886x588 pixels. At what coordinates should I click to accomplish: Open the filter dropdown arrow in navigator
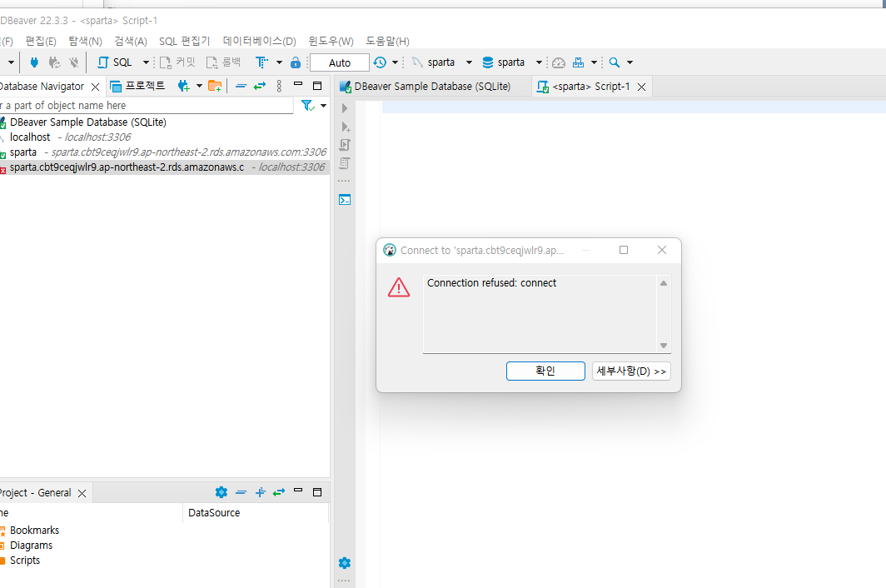tap(323, 106)
